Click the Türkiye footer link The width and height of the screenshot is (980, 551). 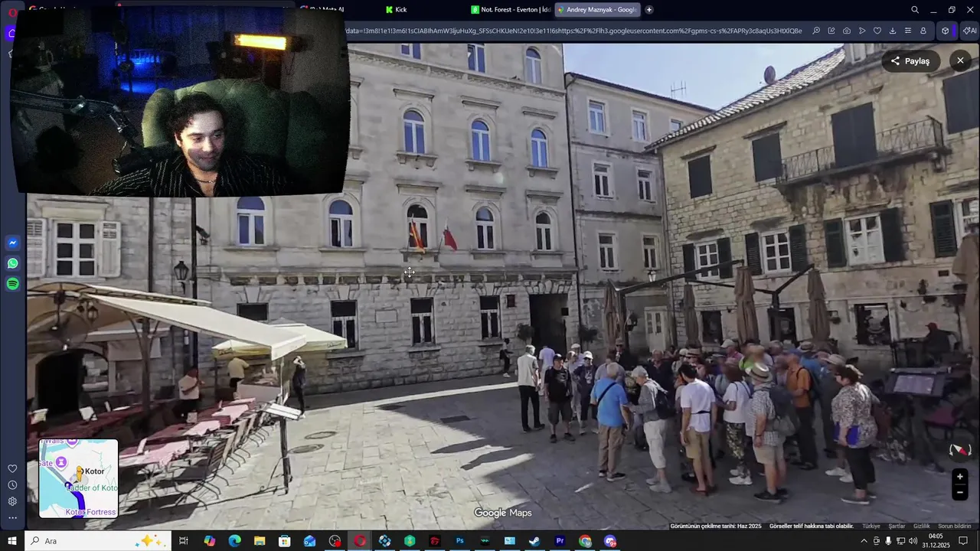click(871, 527)
